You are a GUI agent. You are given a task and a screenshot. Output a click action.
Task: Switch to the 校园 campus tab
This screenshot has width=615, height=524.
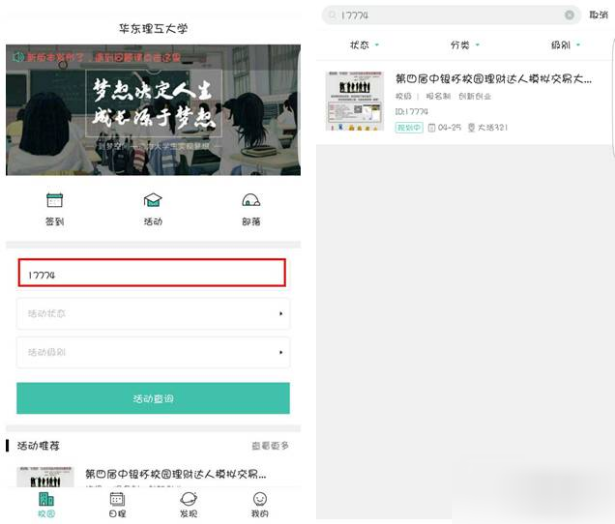coord(46,505)
